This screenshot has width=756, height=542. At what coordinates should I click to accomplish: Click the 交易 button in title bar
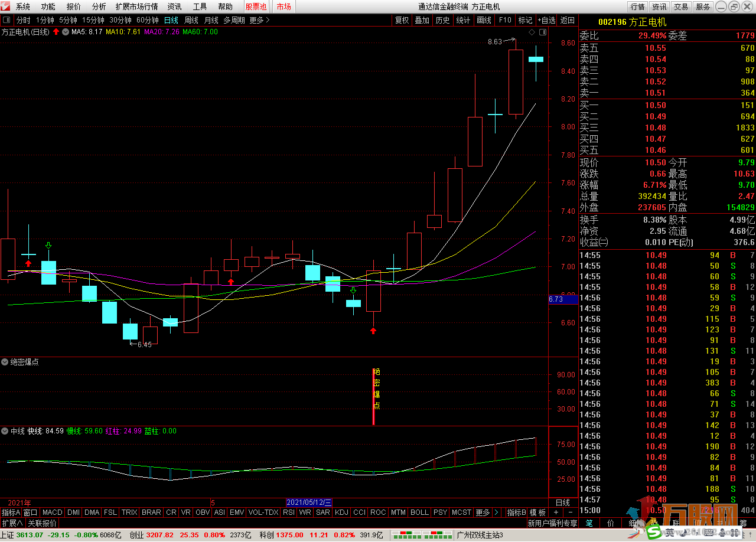point(681,6)
